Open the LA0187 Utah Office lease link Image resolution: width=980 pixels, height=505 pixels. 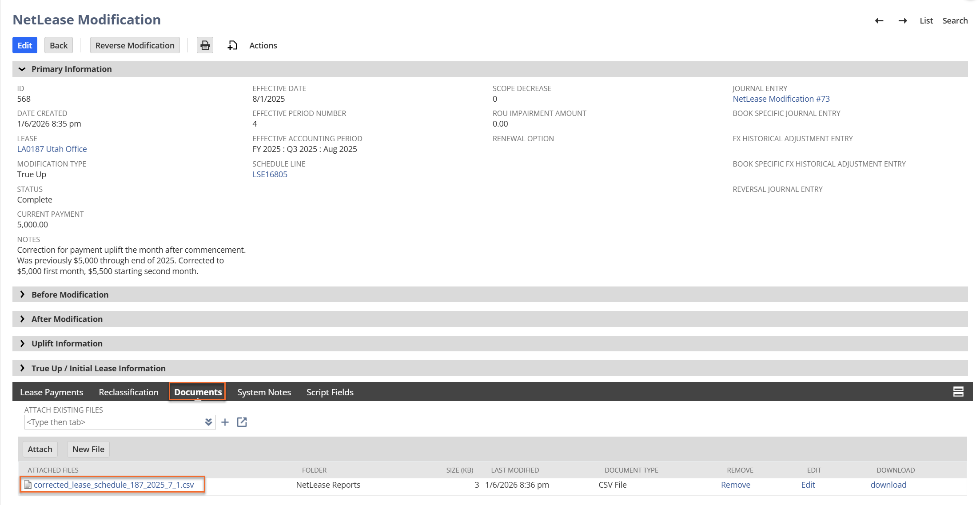point(52,149)
